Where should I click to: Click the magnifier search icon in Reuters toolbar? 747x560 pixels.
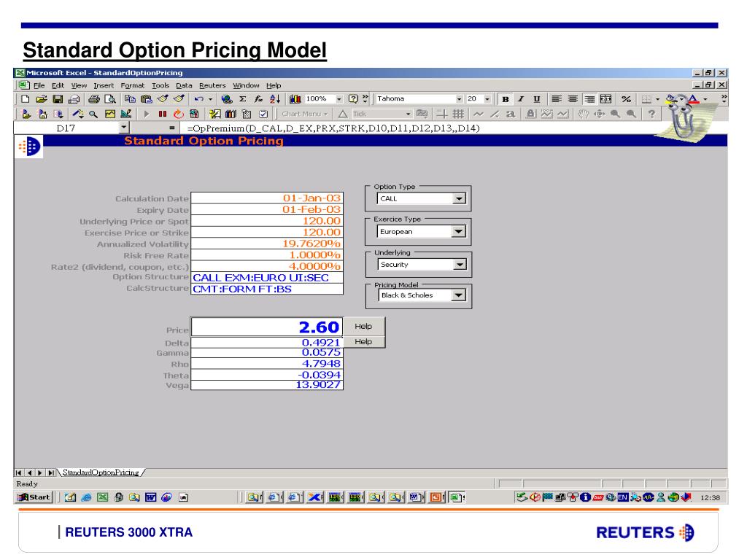pos(93,114)
